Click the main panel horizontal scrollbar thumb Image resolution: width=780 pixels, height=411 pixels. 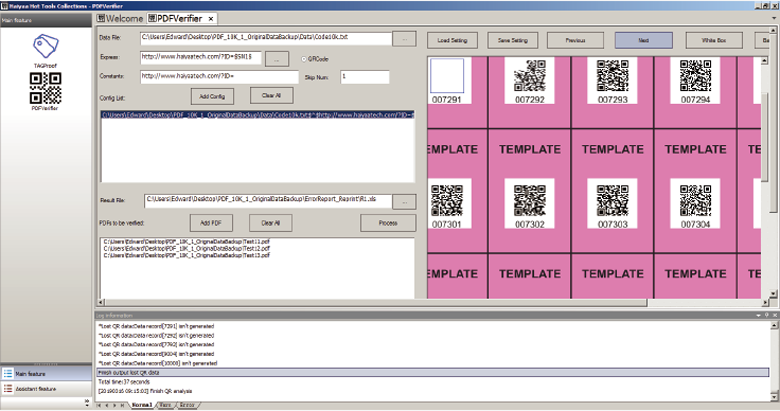click(x=376, y=302)
